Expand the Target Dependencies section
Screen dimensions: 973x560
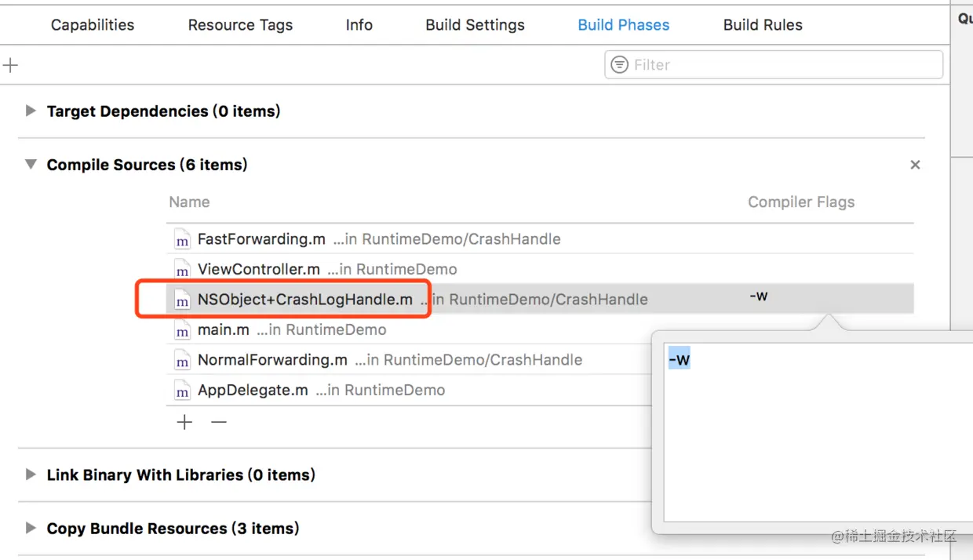[31, 111]
